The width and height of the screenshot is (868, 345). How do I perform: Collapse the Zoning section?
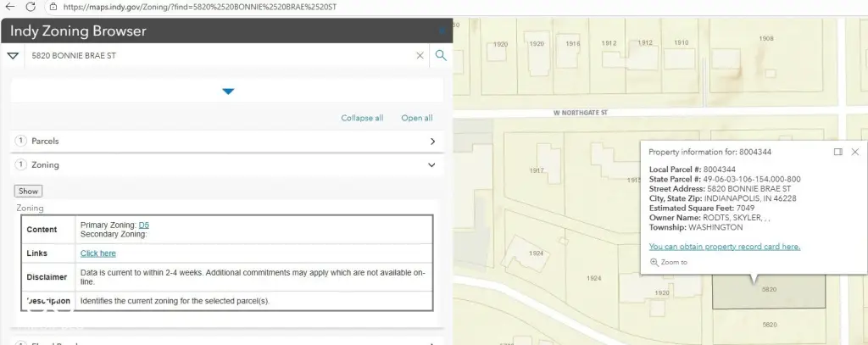pos(432,165)
